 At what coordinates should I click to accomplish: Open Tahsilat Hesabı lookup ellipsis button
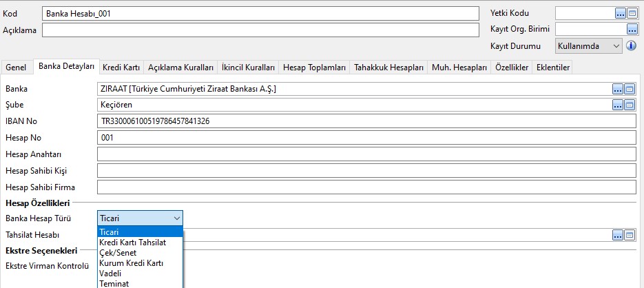(618, 236)
